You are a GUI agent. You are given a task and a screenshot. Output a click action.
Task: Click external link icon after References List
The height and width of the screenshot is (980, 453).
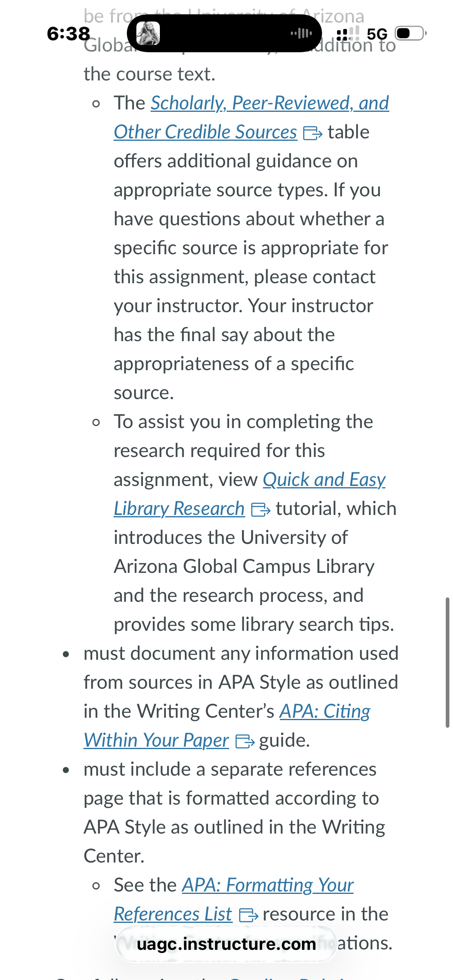[248, 915]
